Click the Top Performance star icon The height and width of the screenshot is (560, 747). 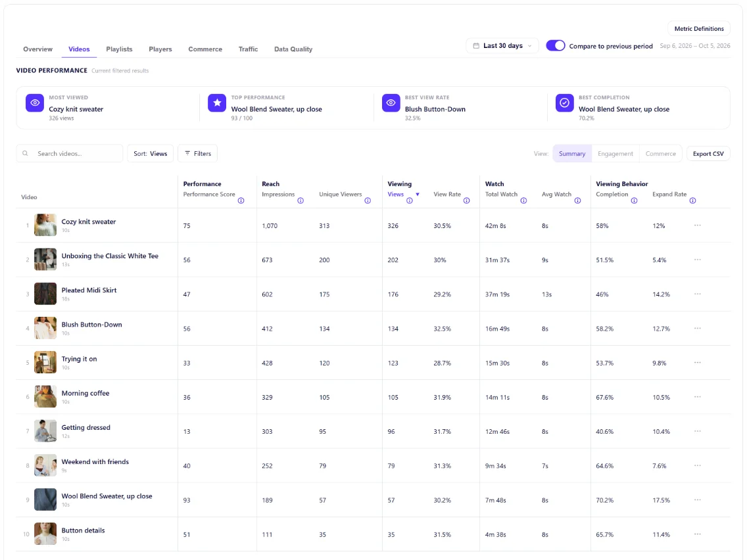click(x=217, y=103)
